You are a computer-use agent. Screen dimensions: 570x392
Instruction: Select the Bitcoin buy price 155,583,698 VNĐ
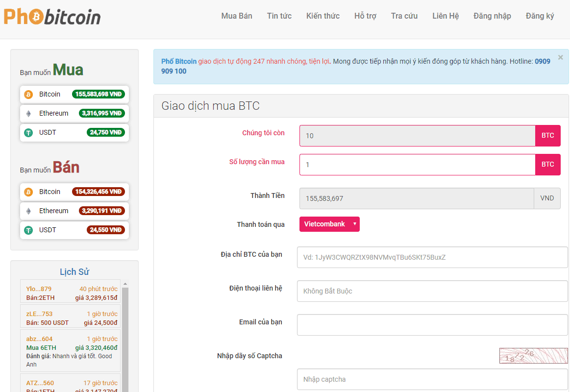point(99,95)
